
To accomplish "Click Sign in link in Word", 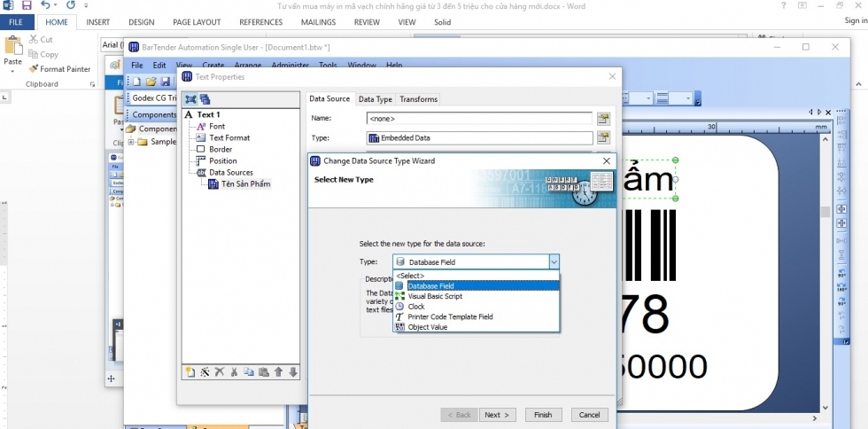I will (x=856, y=20).
